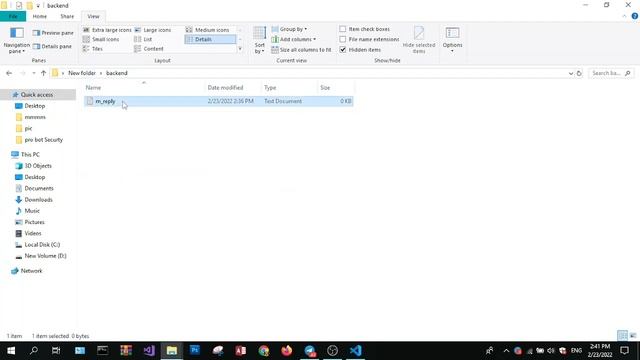Open the Navigation pane dropdown
The width and height of the screenshot is (640, 360).
[17, 40]
